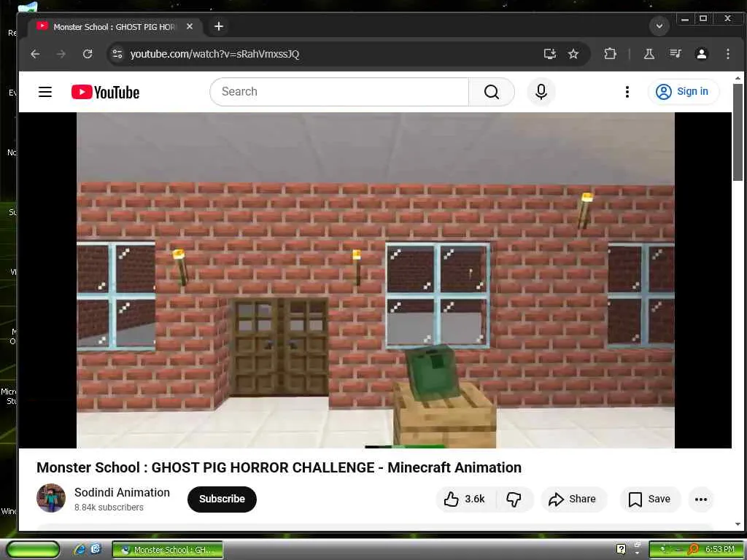Open Chrome Labs flask icon
747x560 pixels.
(649, 54)
